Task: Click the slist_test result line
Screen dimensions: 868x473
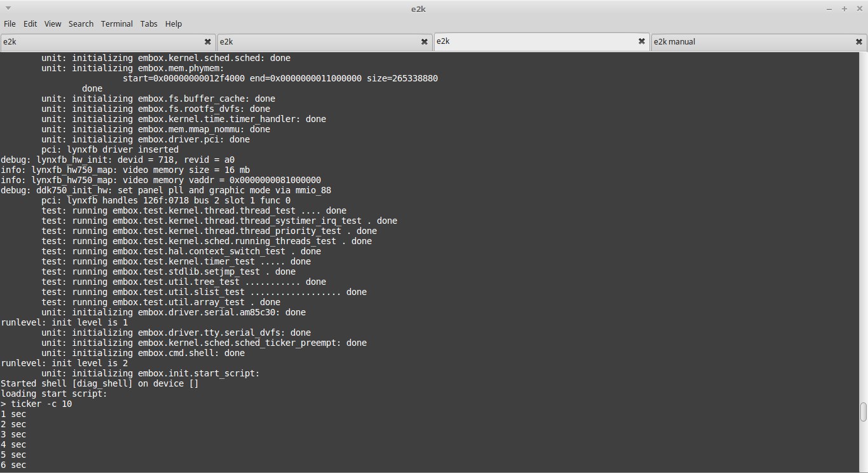Action: pyautogui.click(x=204, y=292)
